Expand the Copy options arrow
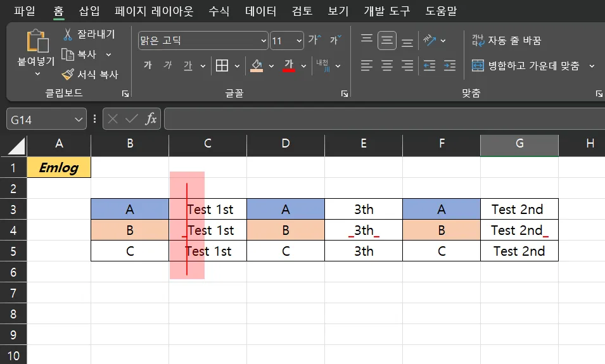Screen dimensions: 605x364 coord(108,54)
